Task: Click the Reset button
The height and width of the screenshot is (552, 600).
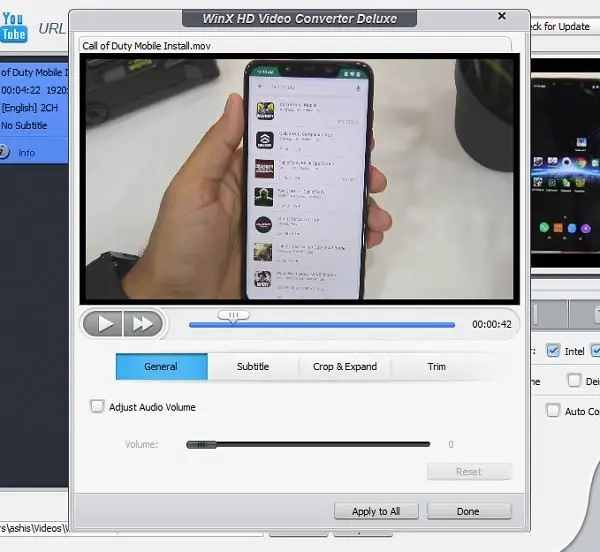Action: pos(469,472)
